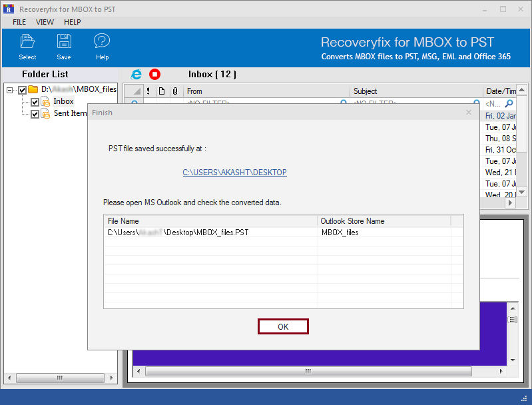This screenshot has height=405, width=532.
Task: Click the yellow folder icon for MBOX_files
Action: [33, 89]
